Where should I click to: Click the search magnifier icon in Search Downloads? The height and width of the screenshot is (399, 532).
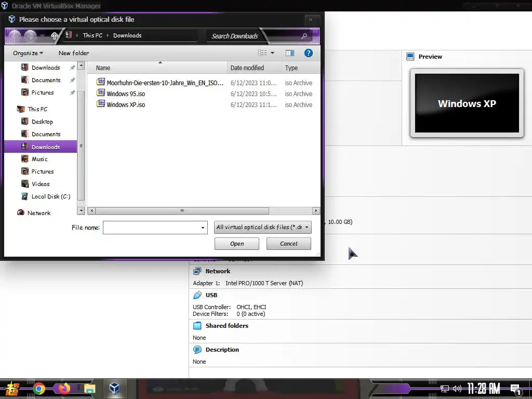pyautogui.click(x=304, y=36)
